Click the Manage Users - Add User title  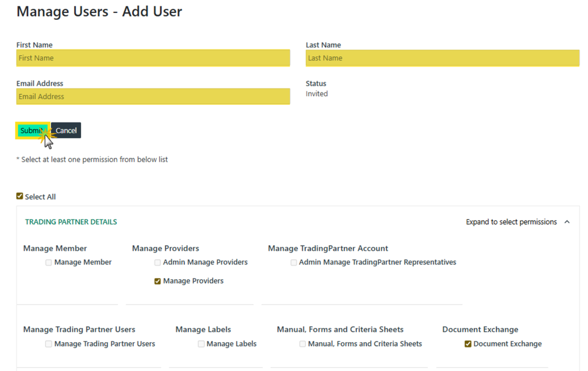tap(99, 11)
